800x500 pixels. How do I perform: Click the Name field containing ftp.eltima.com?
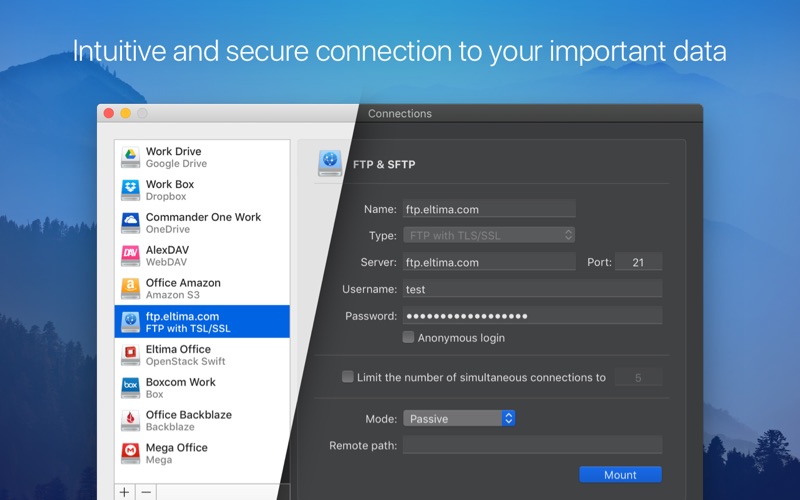[x=489, y=209]
